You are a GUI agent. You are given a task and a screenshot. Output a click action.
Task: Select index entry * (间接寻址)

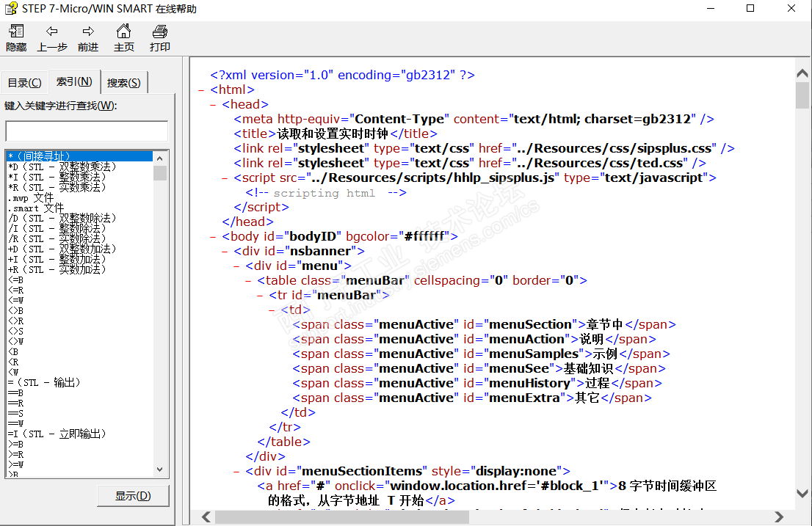click(x=79, y=156)
